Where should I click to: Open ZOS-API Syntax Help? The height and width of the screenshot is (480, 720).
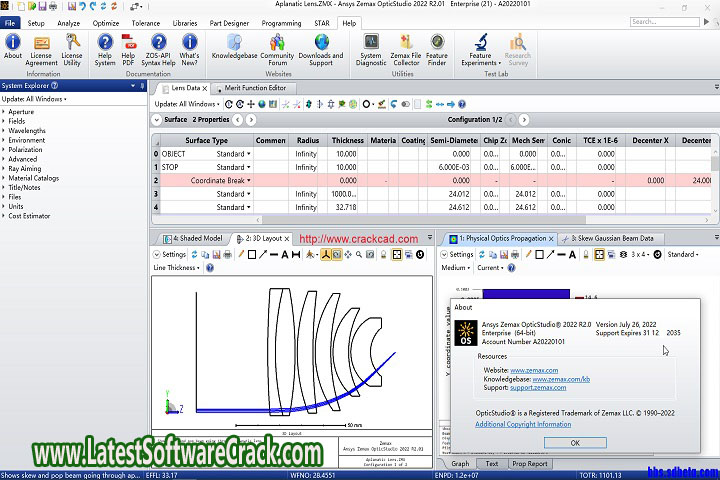158,50
